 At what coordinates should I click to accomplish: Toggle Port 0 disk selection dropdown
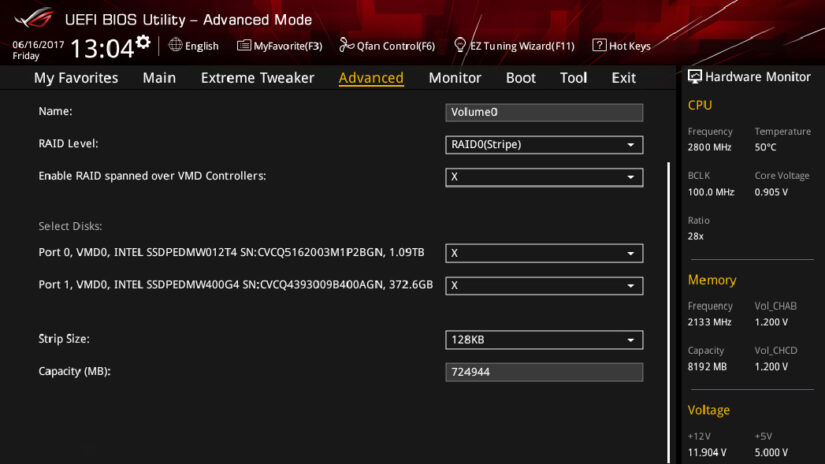tap(543, 253)
